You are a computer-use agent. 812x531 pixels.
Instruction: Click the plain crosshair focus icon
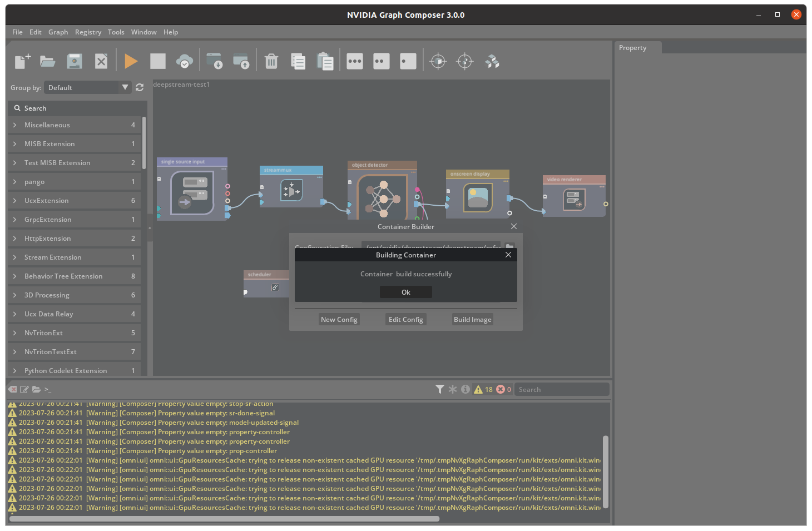(465, 61)
